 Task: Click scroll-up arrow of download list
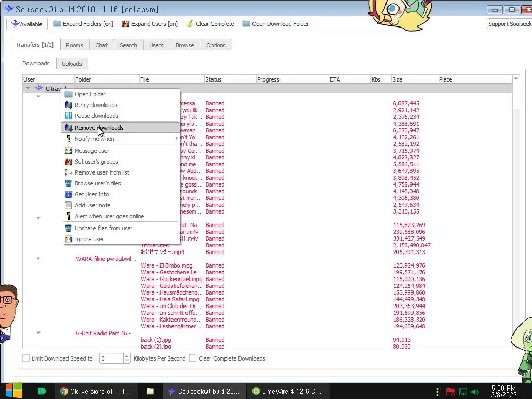click(x=516, y=78)
